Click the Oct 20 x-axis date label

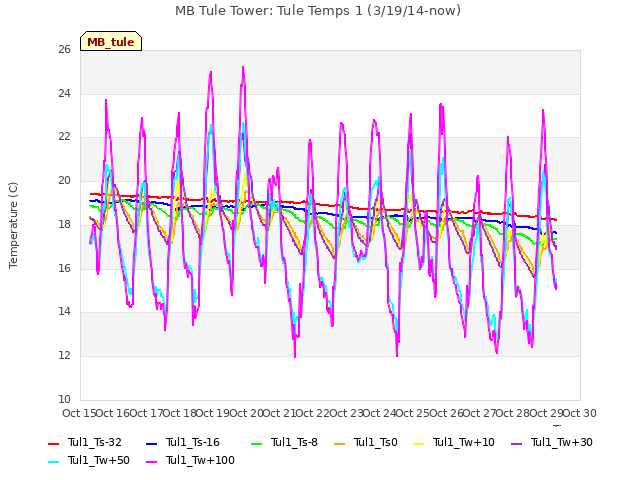pyautogui.click(x=247, y=413)
